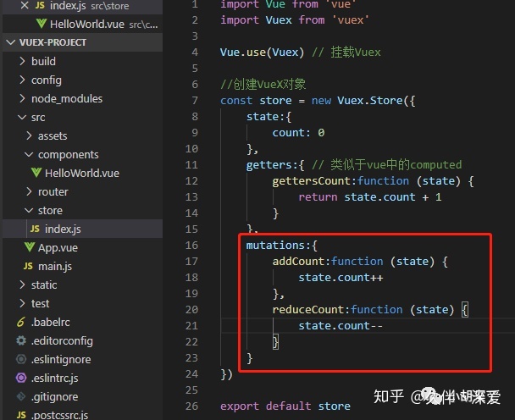515x420 pixels.
Task: Open .gitignore file
Action: 54,397
